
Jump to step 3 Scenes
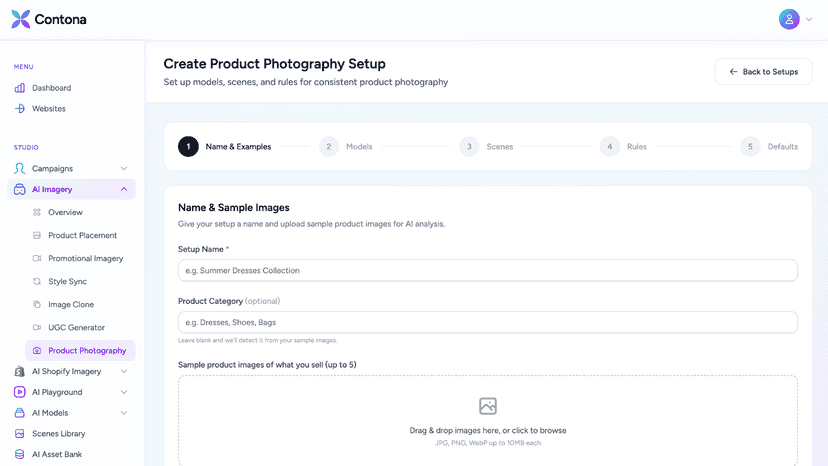486,146
